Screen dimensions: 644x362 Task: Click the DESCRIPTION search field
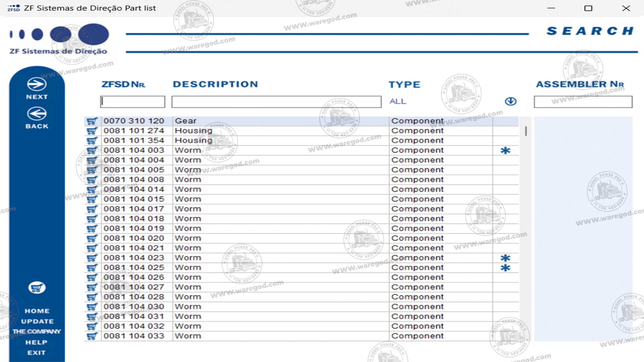(276, 102)
